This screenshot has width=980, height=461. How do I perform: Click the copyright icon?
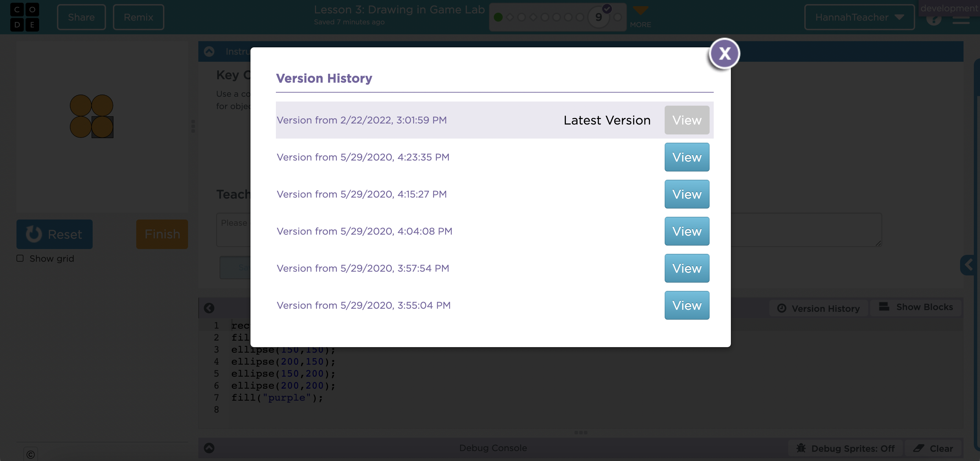tap(31, 454)
